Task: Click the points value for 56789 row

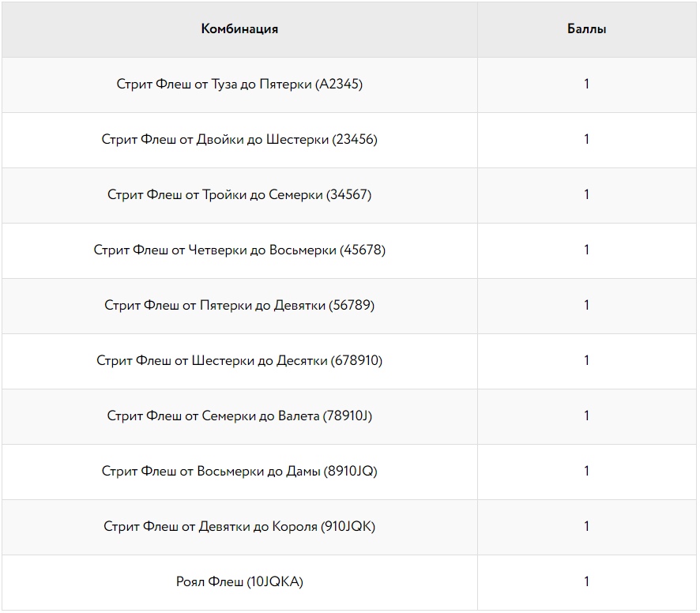Action: [x=586, y=306]
